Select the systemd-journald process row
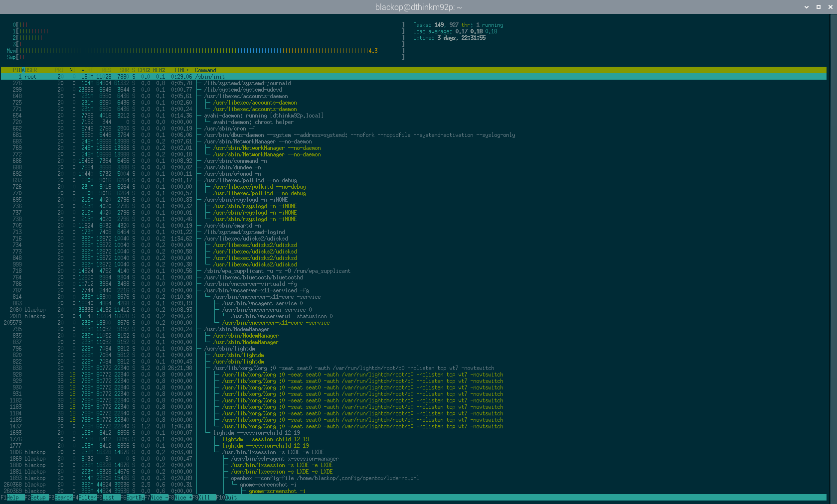Viewport: 837px width, 504px height. coord(414,83)
